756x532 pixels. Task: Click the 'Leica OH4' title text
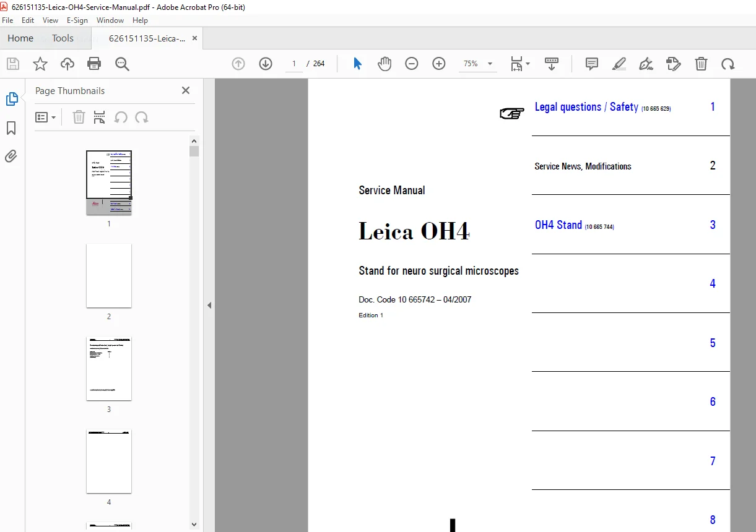tap(414, 231)
